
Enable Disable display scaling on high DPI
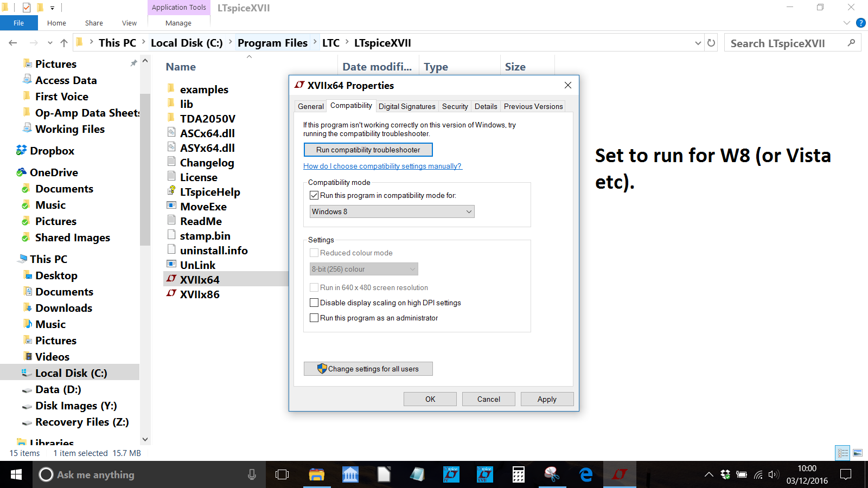pyautogui.click(x=314, y=303)
